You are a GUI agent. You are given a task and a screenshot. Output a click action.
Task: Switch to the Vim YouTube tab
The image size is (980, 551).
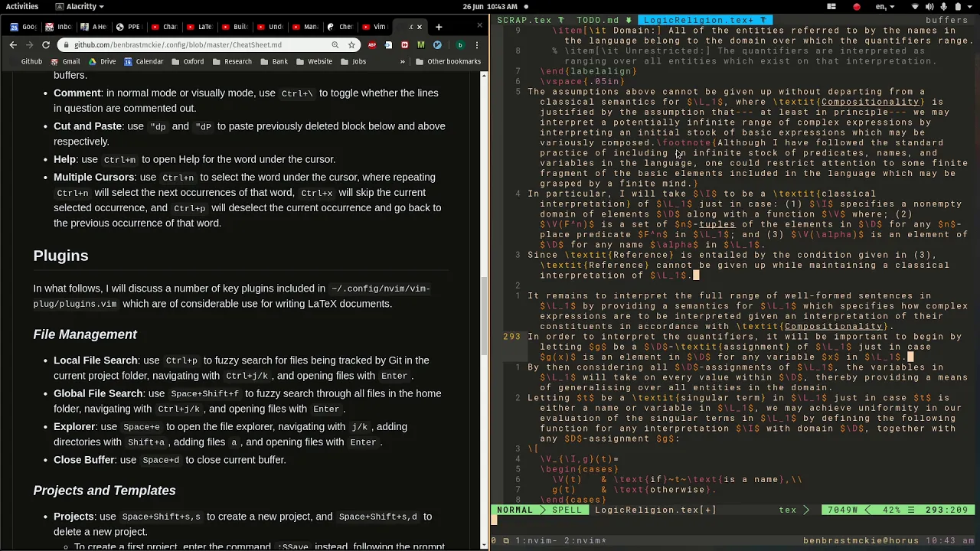click(374, 27)
